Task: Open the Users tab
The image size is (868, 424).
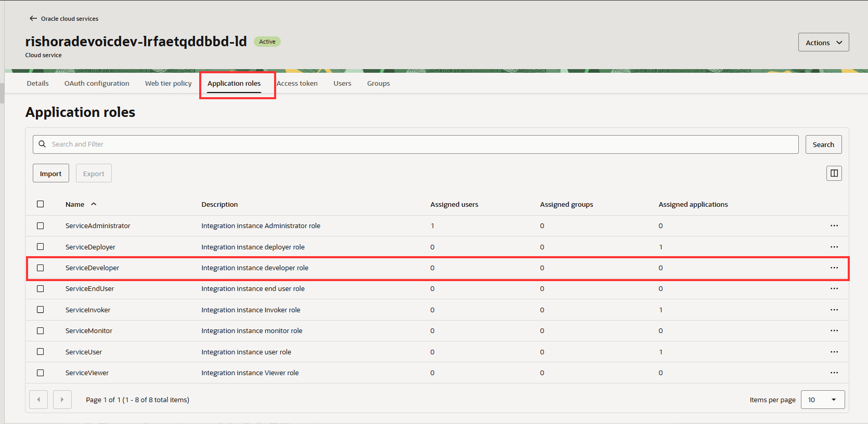Action: [x=342, y=84]
